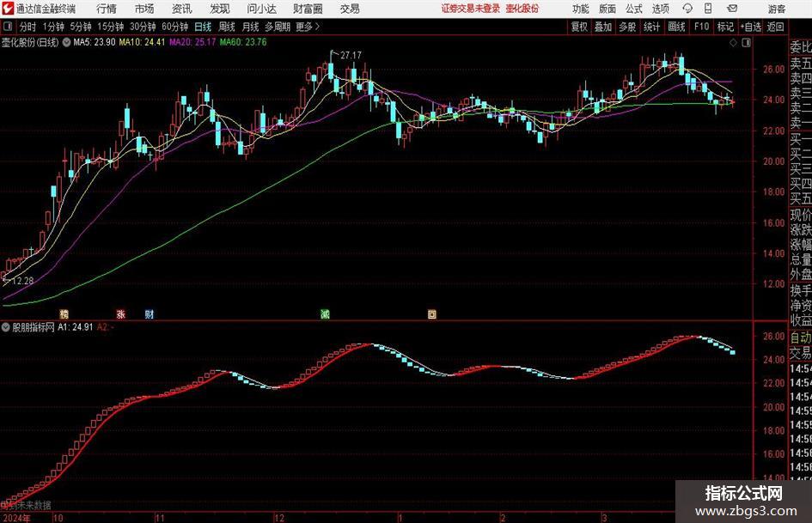Open the 交易 menu
The height and width of the screenshot is (523, 812).
[350, 9]
